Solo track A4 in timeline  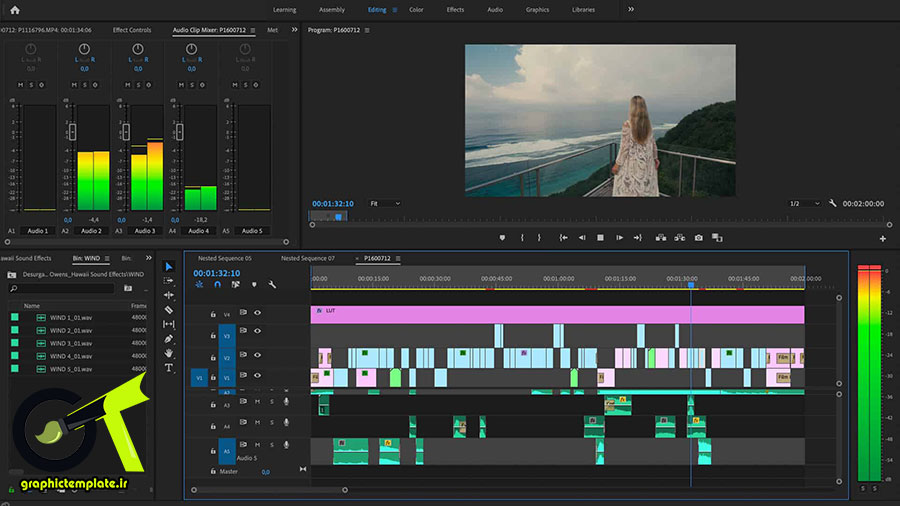[x=272, y=423]
